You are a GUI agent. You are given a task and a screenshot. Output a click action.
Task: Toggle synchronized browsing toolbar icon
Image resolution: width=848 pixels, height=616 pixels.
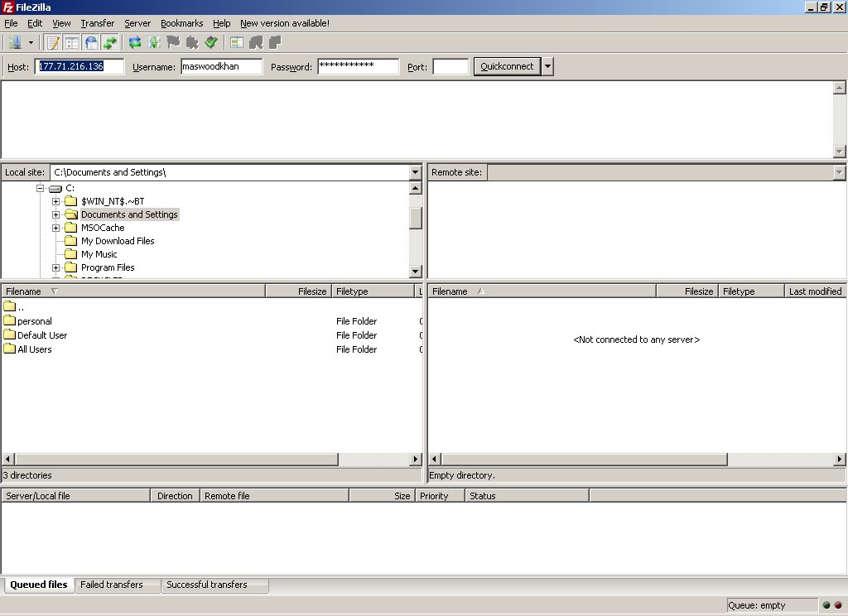pyautogui.click(x=275, y=42)
